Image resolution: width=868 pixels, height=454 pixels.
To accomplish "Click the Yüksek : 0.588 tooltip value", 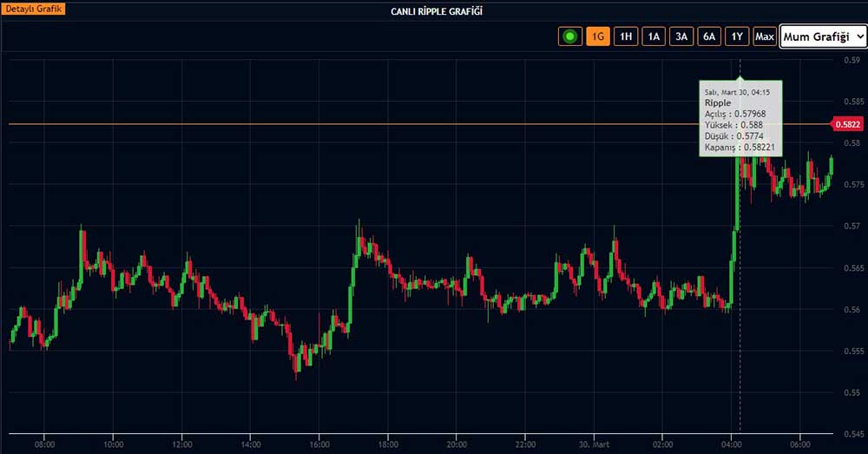I will (733, 125).
